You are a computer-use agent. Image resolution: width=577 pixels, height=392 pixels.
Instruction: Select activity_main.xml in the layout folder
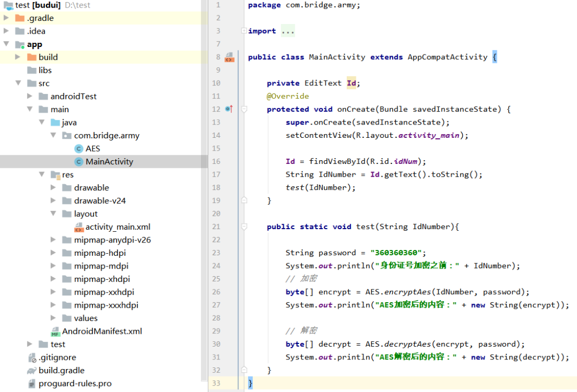(x=118, y=227)
